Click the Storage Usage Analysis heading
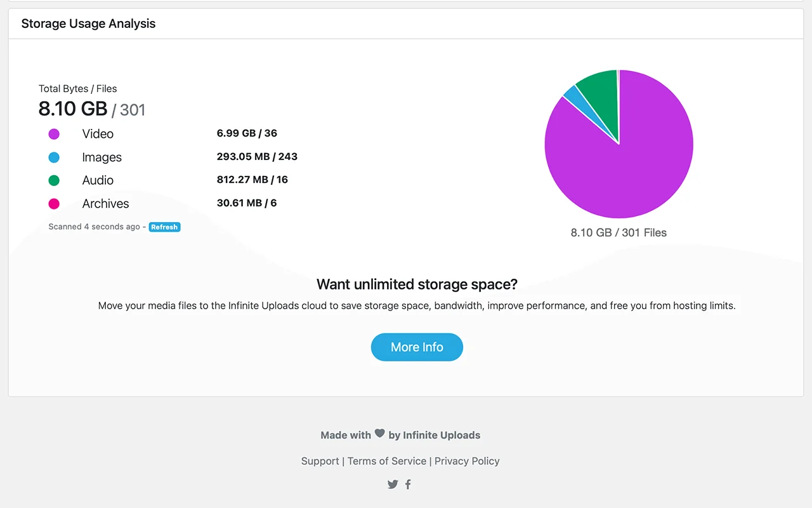The height and width of the screenshot is (508, 812). [x=88, y=23]
